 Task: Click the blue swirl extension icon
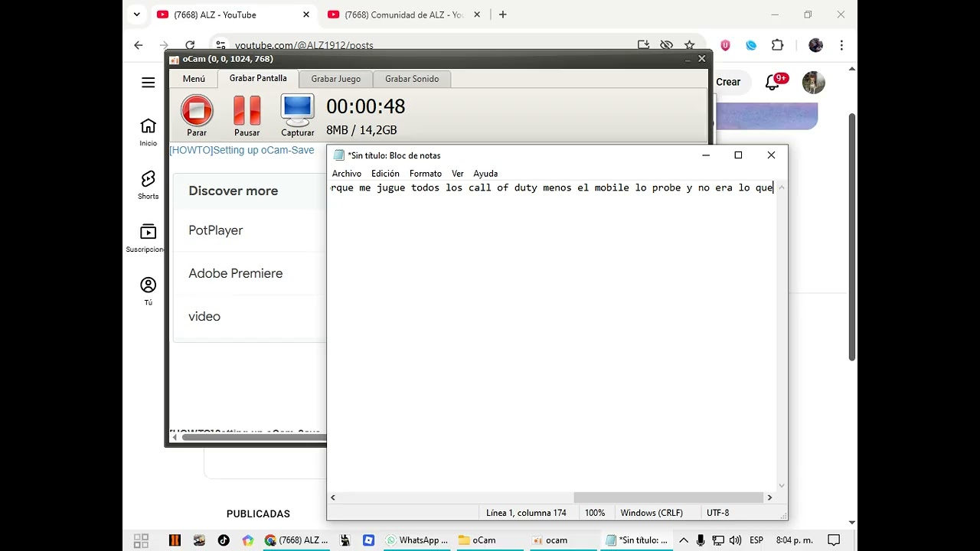(x=751, y=45)
